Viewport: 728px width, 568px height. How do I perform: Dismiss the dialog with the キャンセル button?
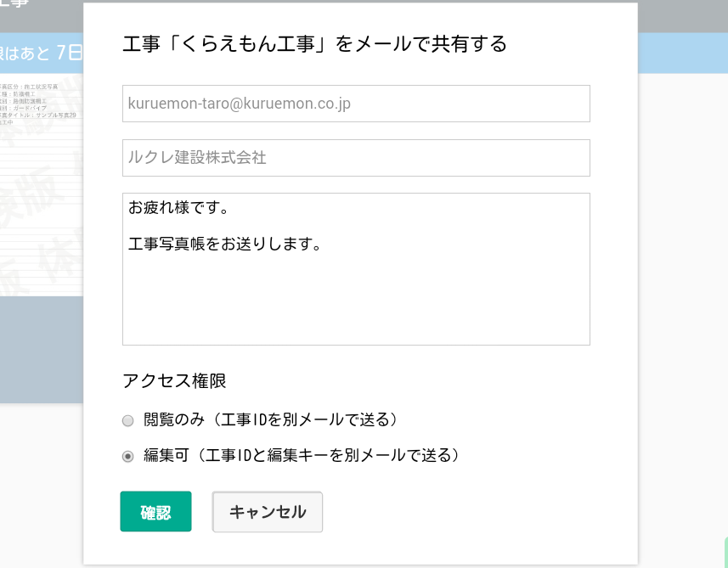tap(268, 512)
